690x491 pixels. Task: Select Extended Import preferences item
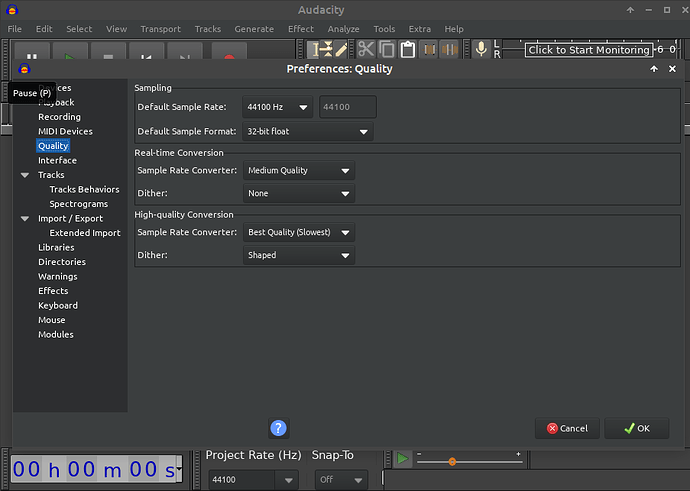(x=84, y=233)
